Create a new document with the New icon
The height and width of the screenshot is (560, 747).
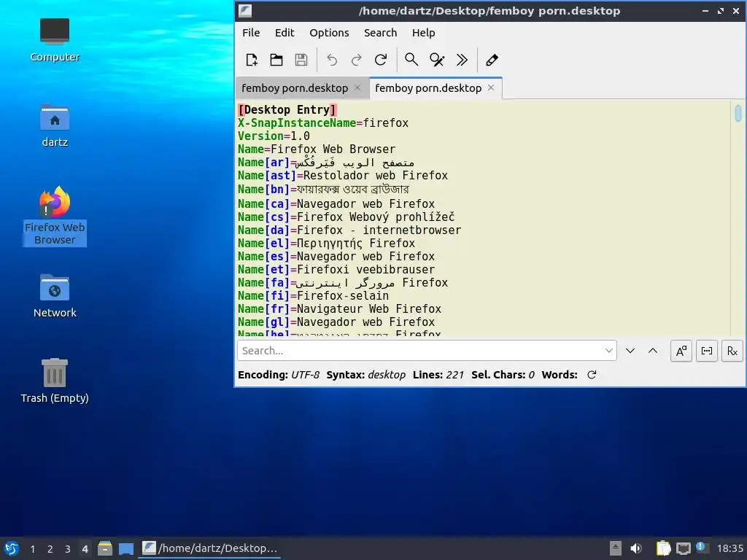coord(252,60)
